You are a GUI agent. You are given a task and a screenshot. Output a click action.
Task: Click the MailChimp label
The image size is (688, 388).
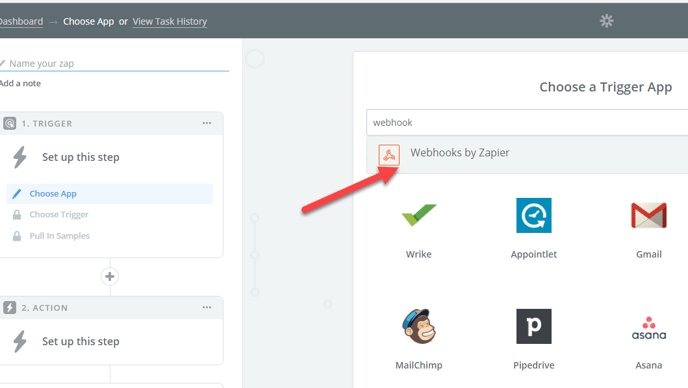click(x=419, y=365)
